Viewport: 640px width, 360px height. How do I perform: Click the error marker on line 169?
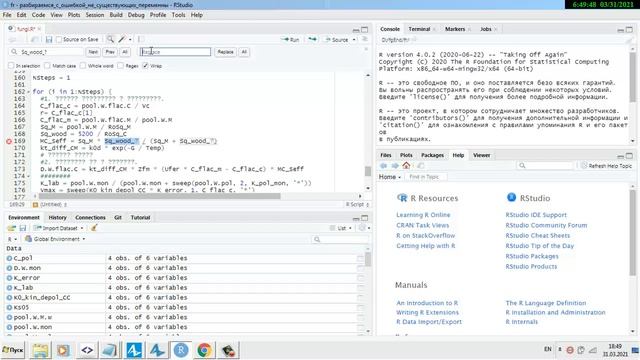tap(9, 141)
